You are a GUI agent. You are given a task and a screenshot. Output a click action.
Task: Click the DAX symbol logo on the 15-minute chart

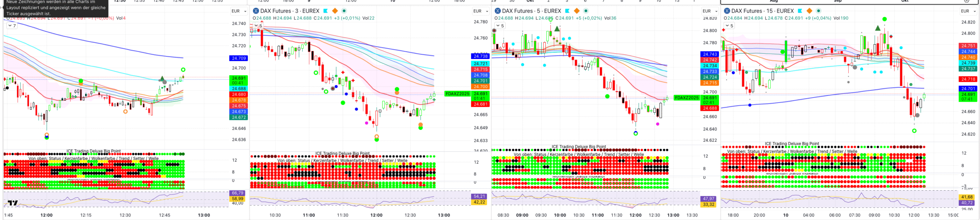(727, 11)
